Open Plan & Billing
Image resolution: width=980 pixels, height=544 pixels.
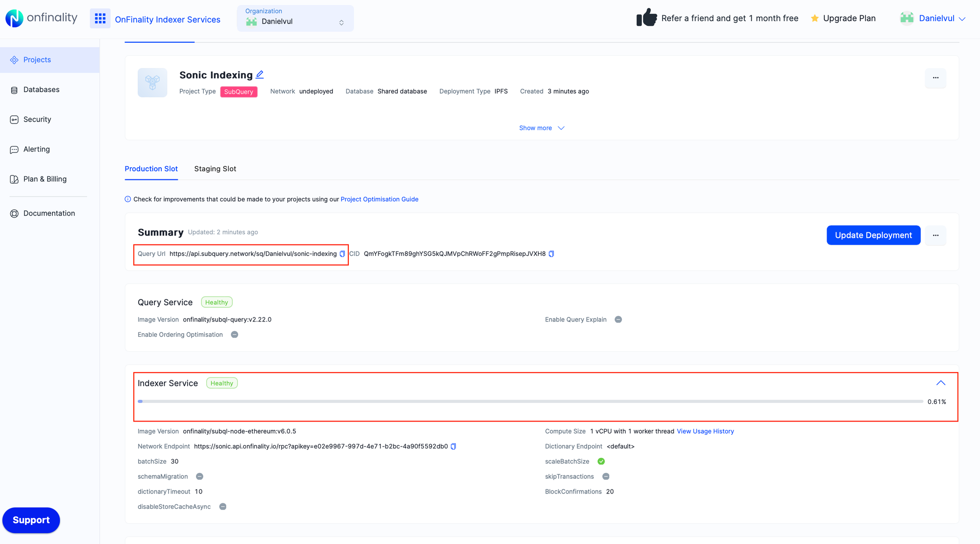45,179
